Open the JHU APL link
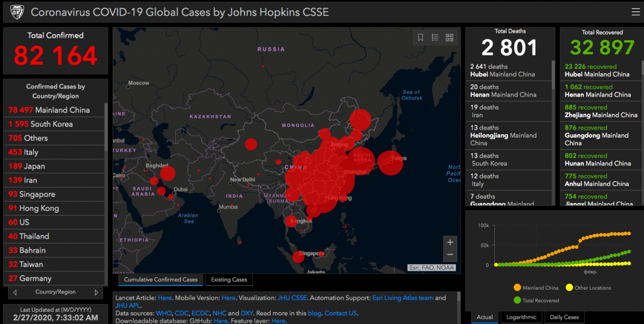 [128, 305]
